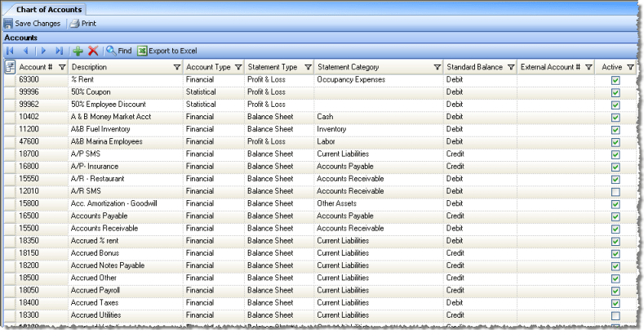
Task: Click the Find button label
Action: (x=125, y=51)
